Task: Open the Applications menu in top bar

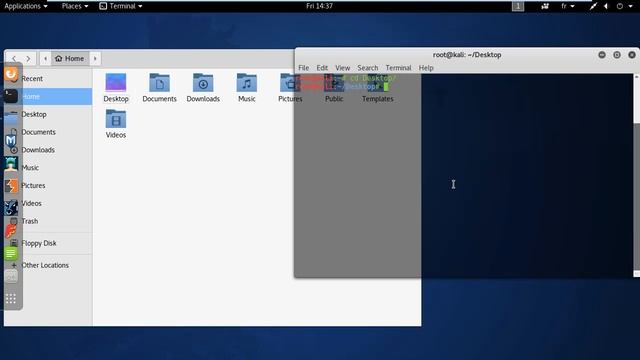Action: (25, 6)
